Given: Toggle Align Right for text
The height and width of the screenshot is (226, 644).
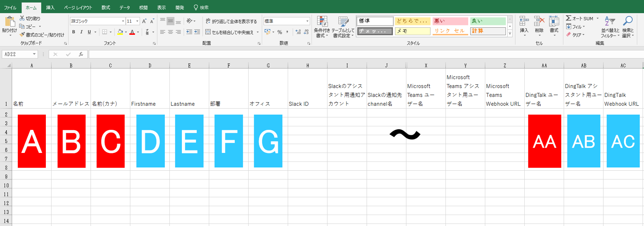Looking at the screenshot, I should (178, 32).
